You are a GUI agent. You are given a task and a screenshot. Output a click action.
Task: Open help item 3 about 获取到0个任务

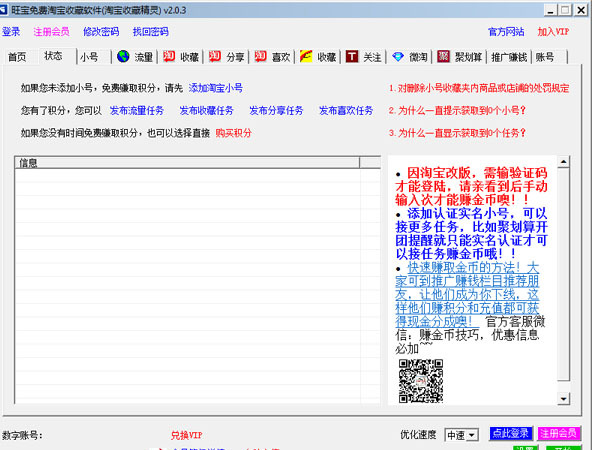tap(457, 133)
